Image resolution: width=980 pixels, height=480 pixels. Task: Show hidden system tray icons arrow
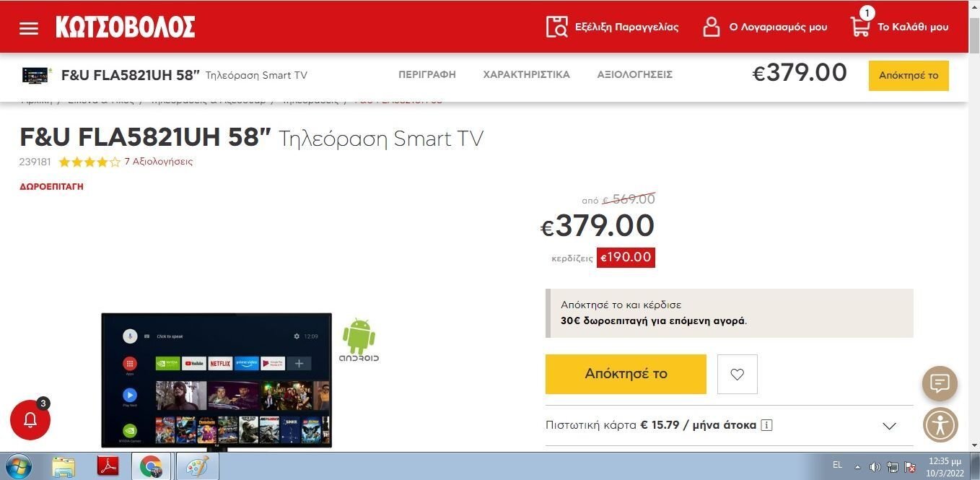pyautogui.click(x=857, y=467)
